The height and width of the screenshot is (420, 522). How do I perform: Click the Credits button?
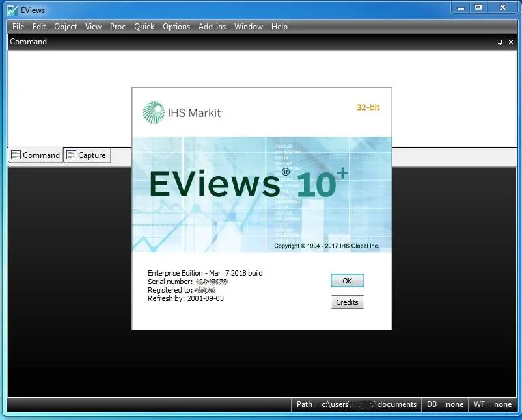[347, 302]
